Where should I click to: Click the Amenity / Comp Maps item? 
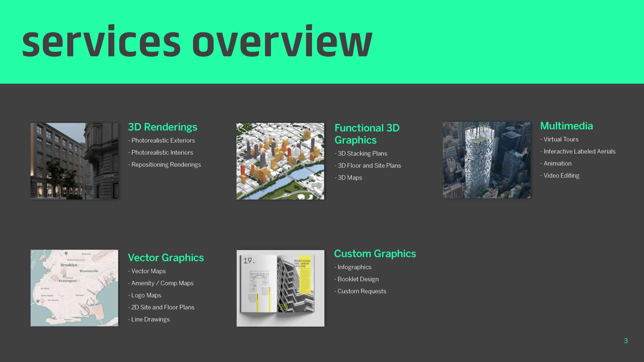[x=162, y=283]
